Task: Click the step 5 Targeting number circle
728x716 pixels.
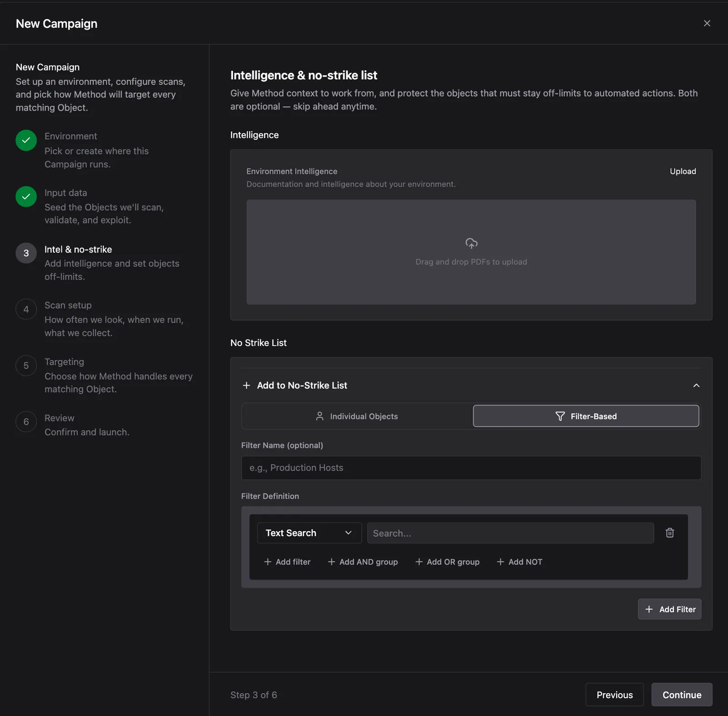Action: [26, 366]
